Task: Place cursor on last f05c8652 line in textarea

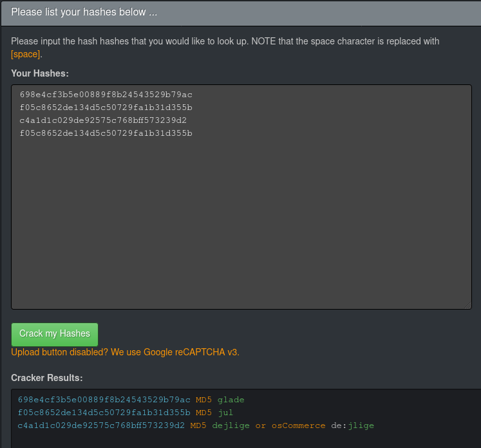Action: (x=106, y=133)
